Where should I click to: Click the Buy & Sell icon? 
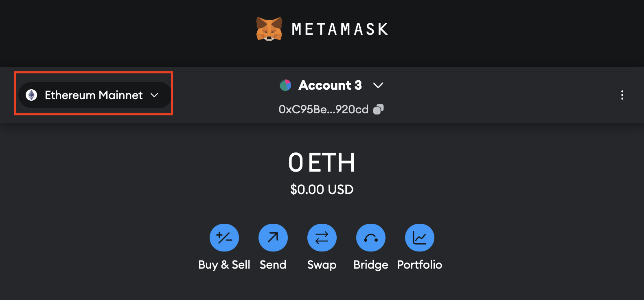coord(224,238)
